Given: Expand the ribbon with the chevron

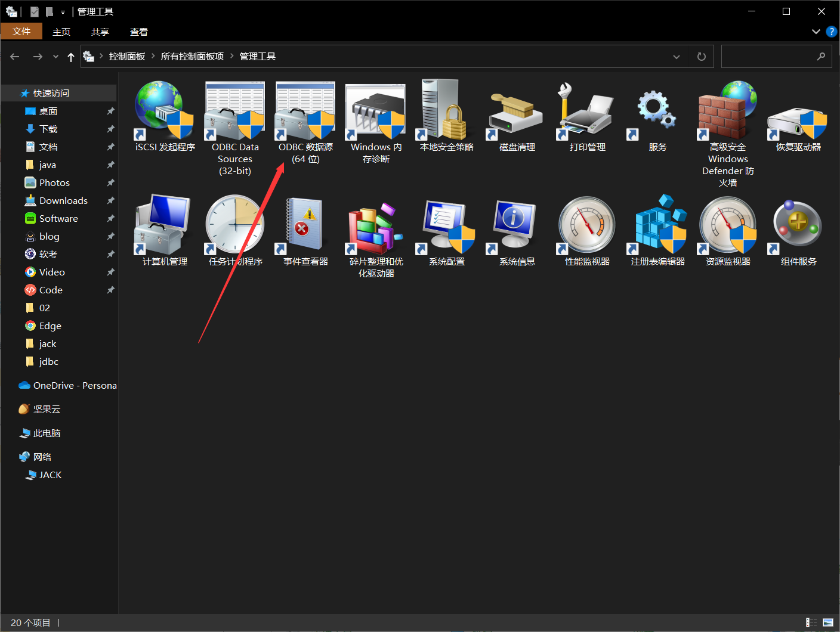Looking at the screenshot, I should click(816, 32).
